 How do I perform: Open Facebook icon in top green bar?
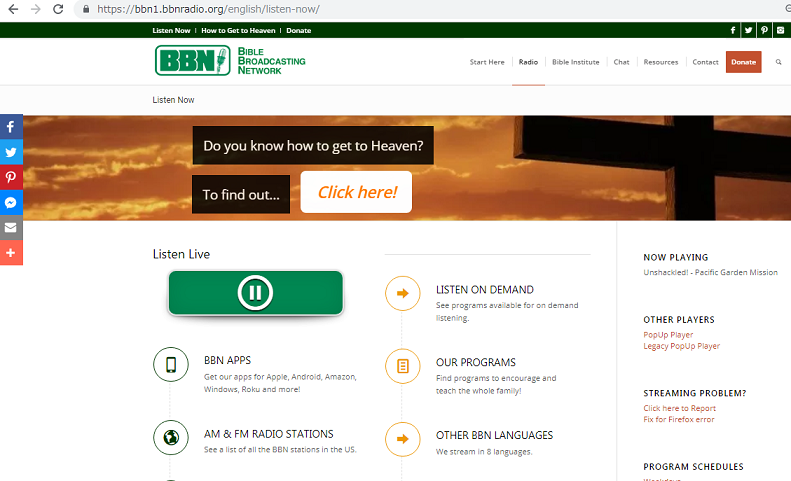pyautogui.click(x=732, y=30)
